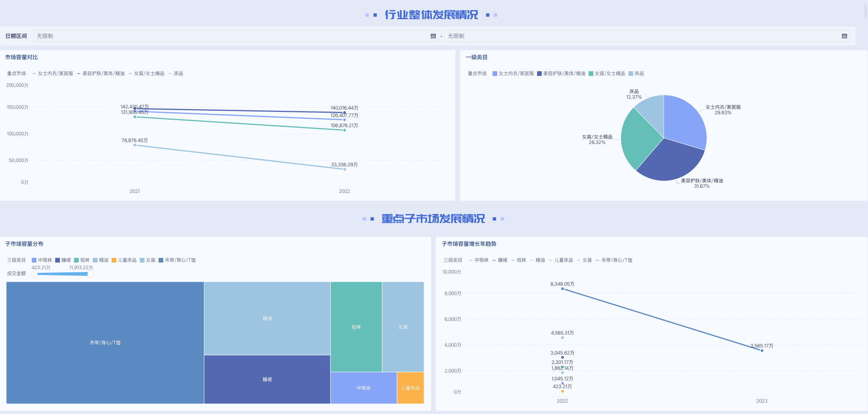Toggle 精油 legend in 子市场容量增长年趋势 chart

coord(537,260)
